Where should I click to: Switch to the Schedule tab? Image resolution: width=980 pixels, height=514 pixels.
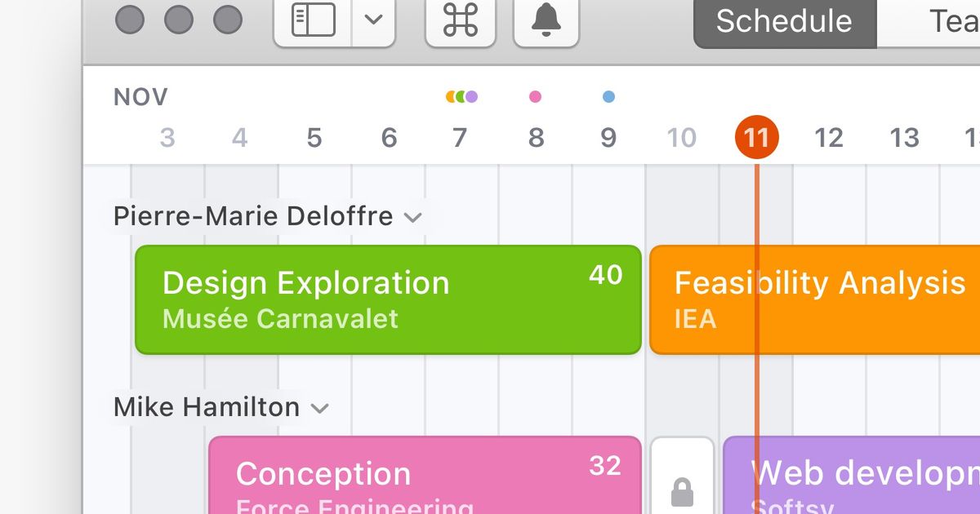pyautogui.click(x=782, y=22)
